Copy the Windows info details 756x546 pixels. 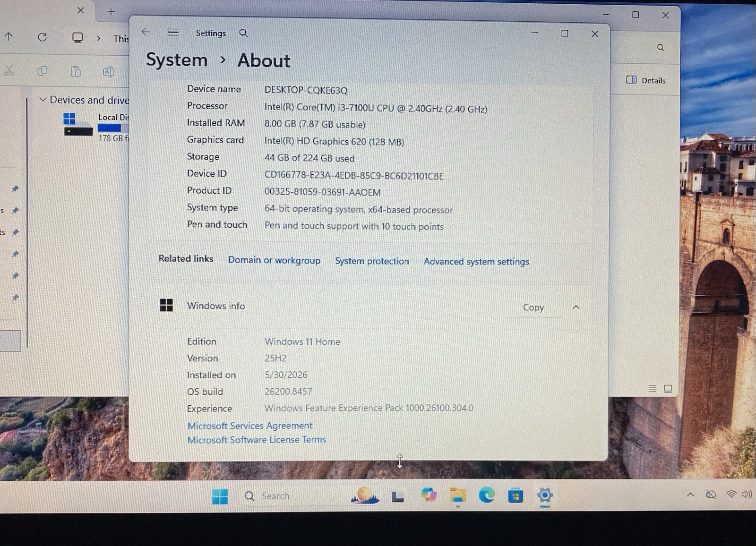tap(533, 307)
